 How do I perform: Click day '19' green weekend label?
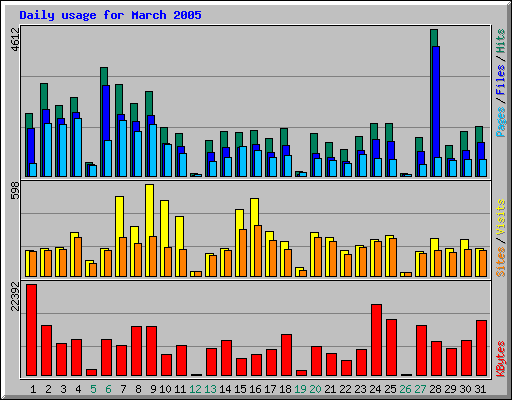tap(300, 389)
